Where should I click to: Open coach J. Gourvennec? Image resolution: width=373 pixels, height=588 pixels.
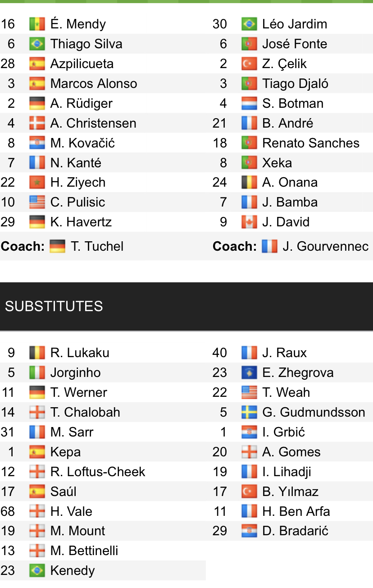click(325, 246)
